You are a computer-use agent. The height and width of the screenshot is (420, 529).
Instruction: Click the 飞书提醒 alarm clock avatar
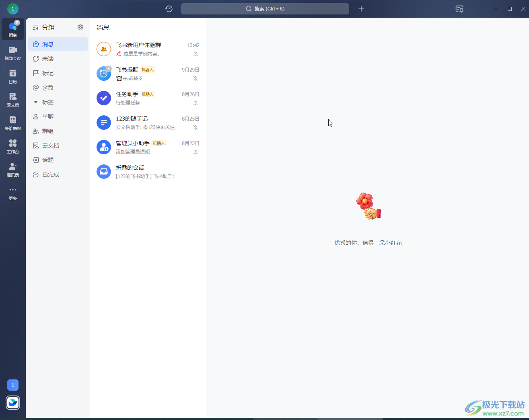[x=104, y=74]
